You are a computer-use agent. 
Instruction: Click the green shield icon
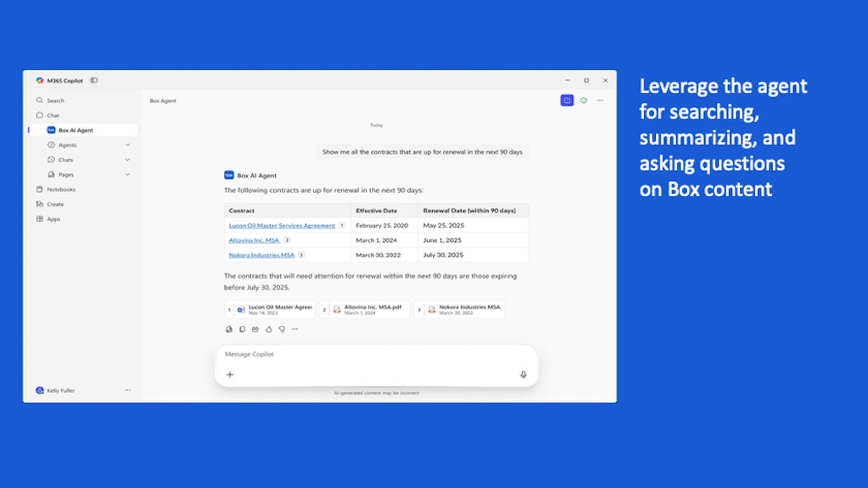[x=584, y=100]
